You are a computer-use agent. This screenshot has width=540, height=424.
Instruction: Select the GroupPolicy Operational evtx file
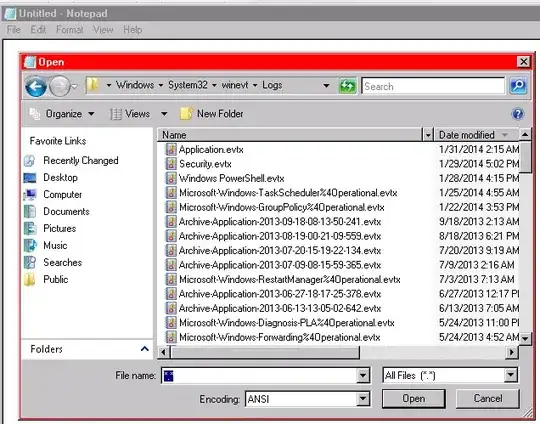coord(275,207)
